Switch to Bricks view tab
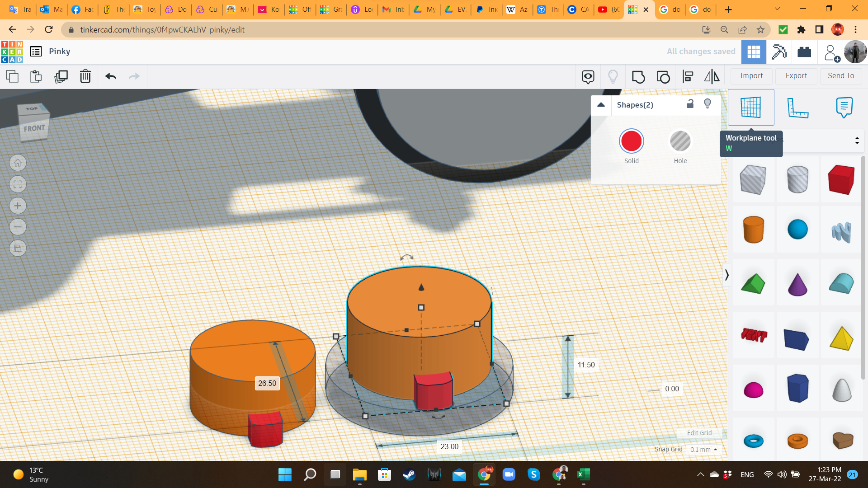The width and height of the screenshot is (868, 488). tap(804, 52)
